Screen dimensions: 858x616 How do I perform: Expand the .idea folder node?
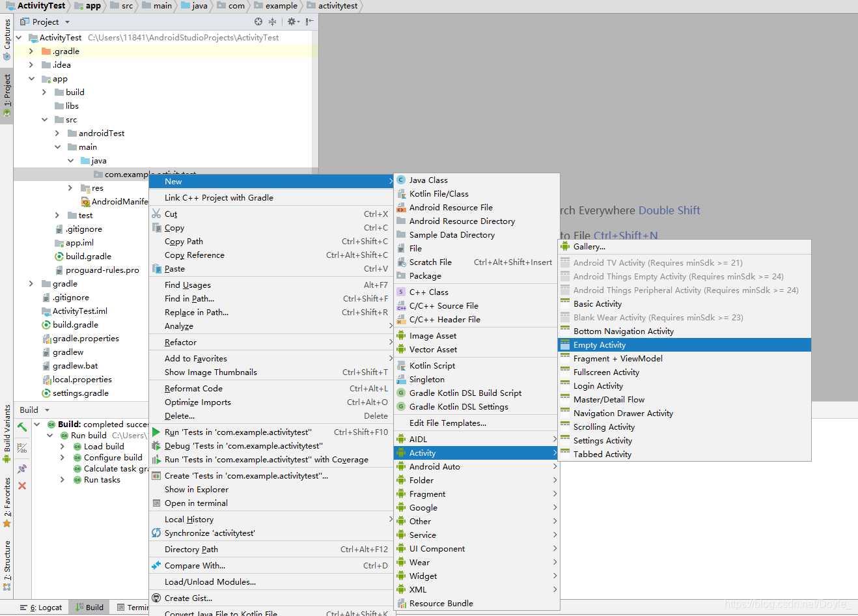tap(31, 64)
